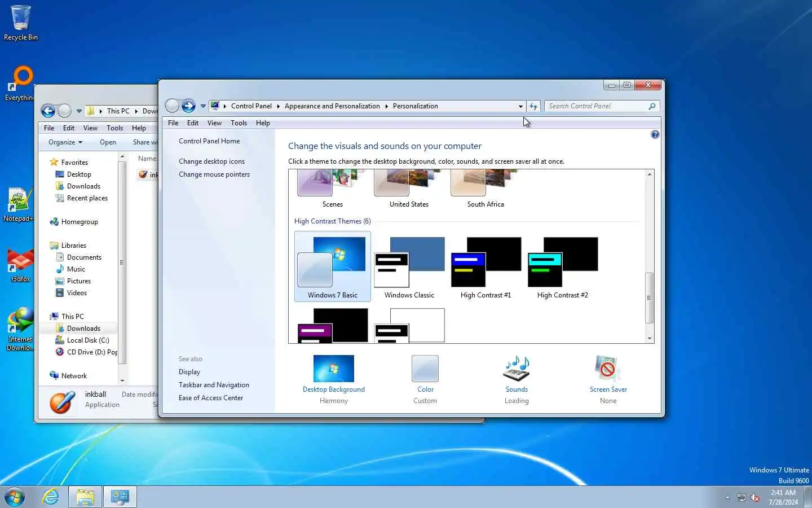Click the Open button in Explorer toolbar
Image resolution: width=812 pixels, height=508 pixels.
[x=108, y=142]
